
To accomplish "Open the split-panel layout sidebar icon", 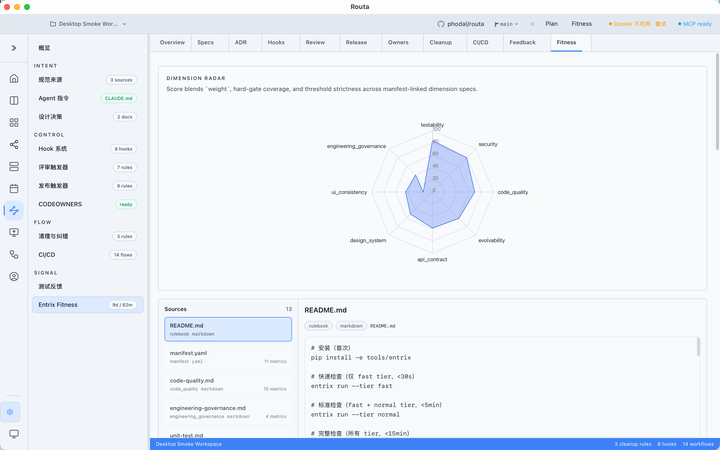I will pos(14,101).
